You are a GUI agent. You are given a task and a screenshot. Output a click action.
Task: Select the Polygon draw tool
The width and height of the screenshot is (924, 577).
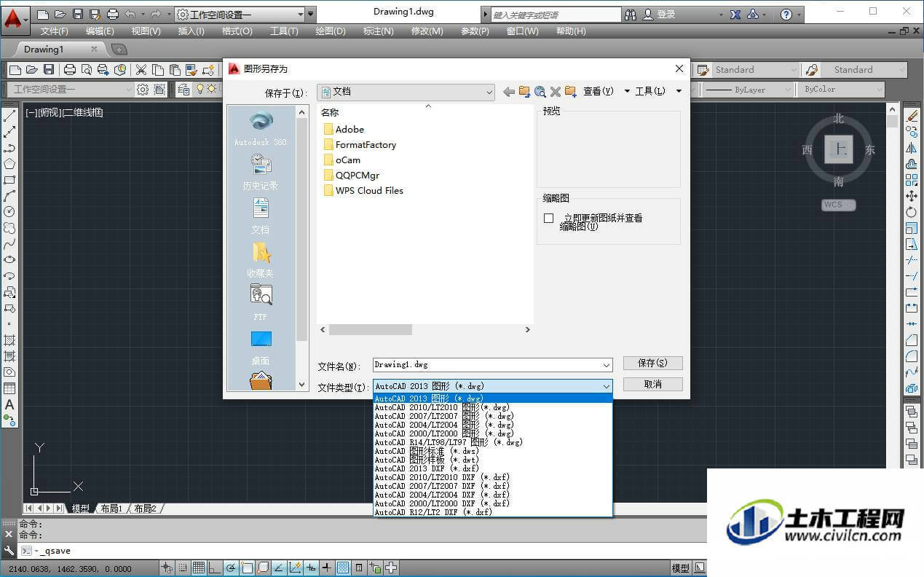point(9,164)
